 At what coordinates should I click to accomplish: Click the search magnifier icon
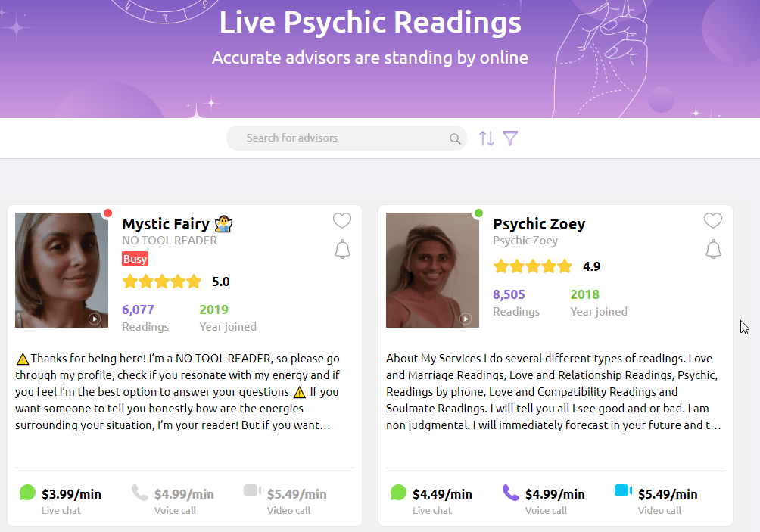[455, 138]
